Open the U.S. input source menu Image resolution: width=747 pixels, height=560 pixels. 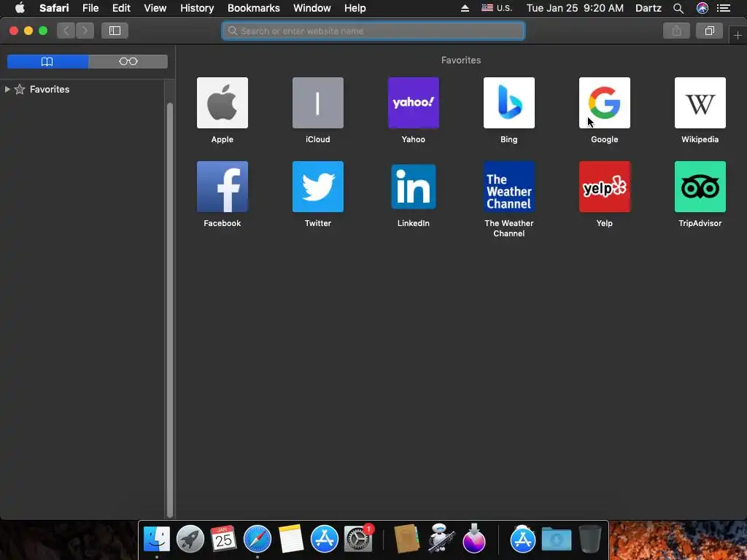point(497,8)
